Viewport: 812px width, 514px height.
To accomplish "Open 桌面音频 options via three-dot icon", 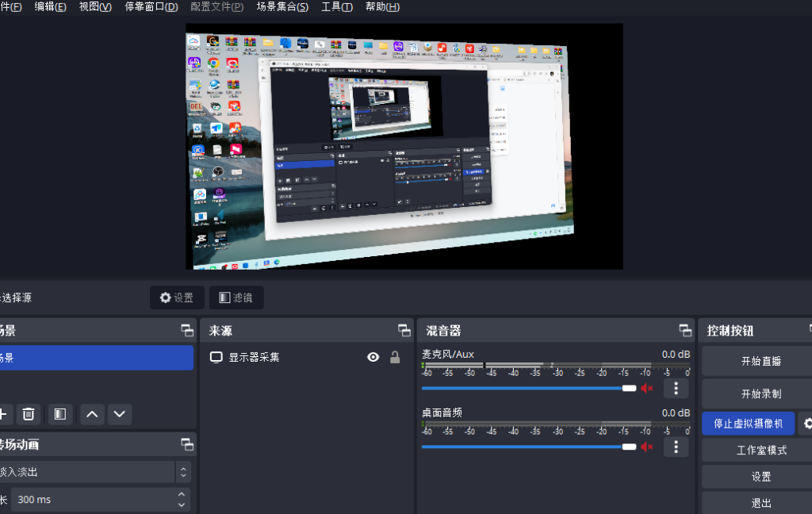I will tap(676, 447).
